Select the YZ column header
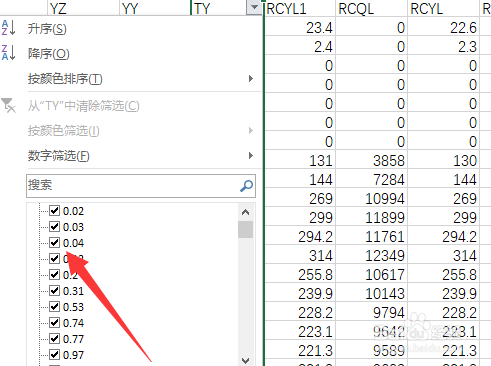The height and width of the screenshot is (366, 491). pyautogui.click(x=83, y=8)
